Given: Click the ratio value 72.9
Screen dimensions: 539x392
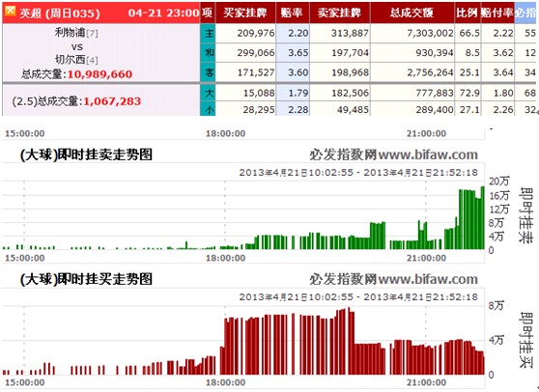Looking at the screenshot, I should (469, 93).
